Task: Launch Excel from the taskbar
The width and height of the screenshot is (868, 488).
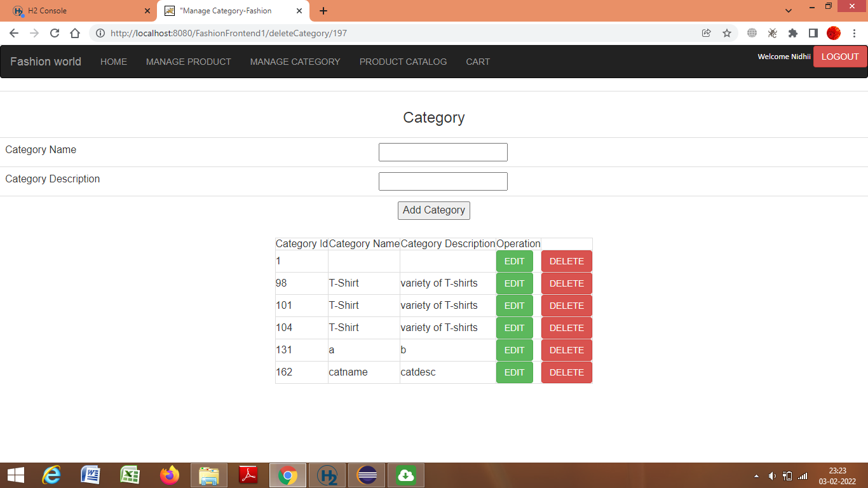Action: (130, 475)
